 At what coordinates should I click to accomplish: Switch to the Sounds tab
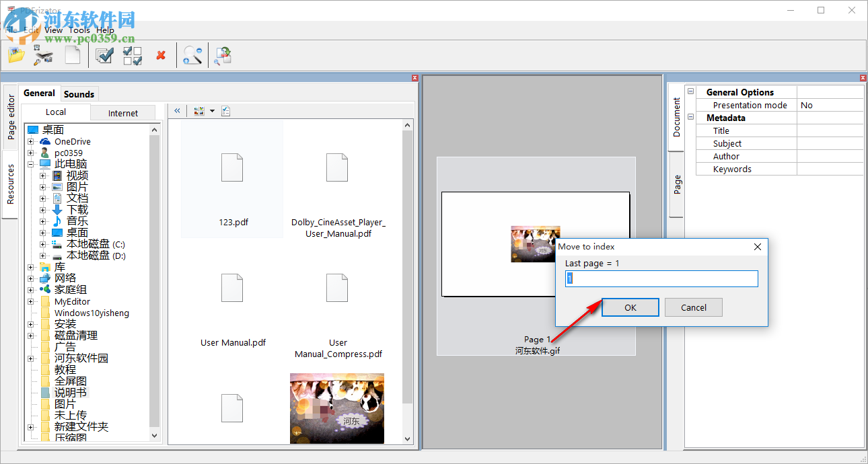coord(79,94)
